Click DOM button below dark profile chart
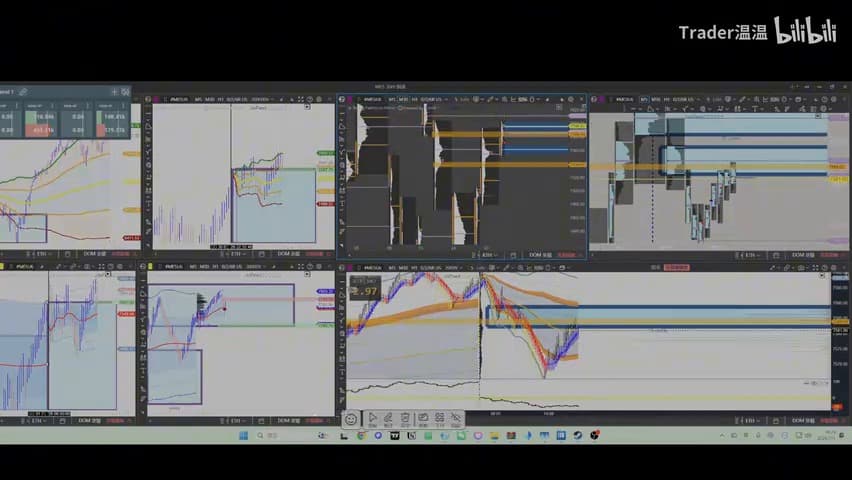This screenshot has width=852, height=480. pos(540,254)
